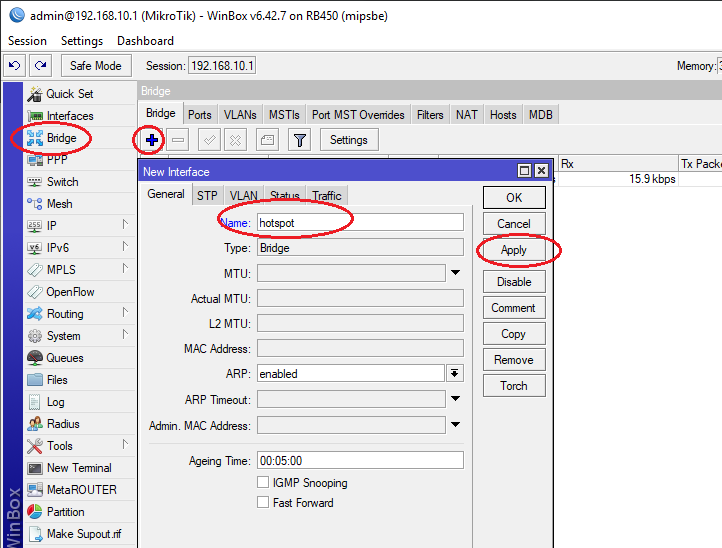
Task: Switch to the NAT tab
Action: tap(467, 115)
